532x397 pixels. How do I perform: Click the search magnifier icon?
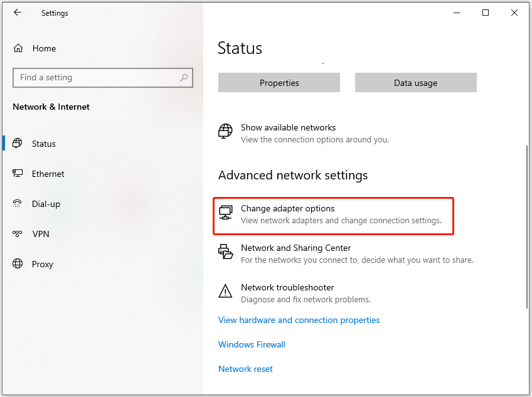(x=183, y=77)
